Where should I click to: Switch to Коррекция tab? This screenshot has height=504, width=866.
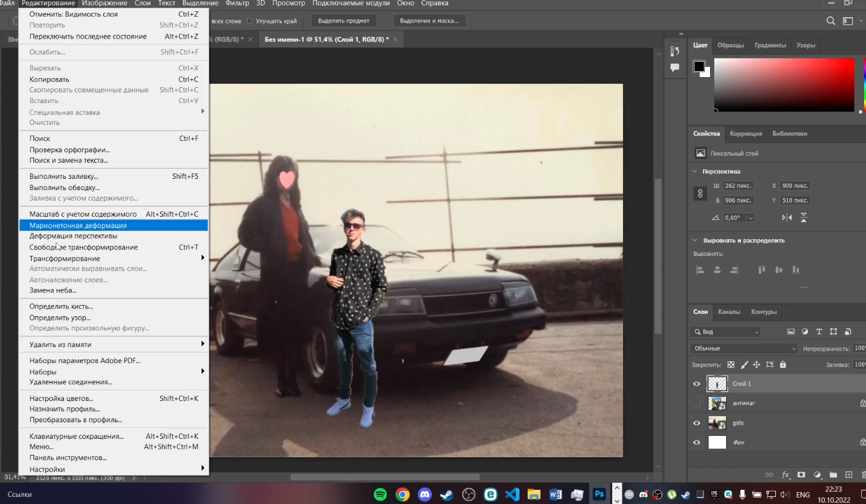pos(746,133)
